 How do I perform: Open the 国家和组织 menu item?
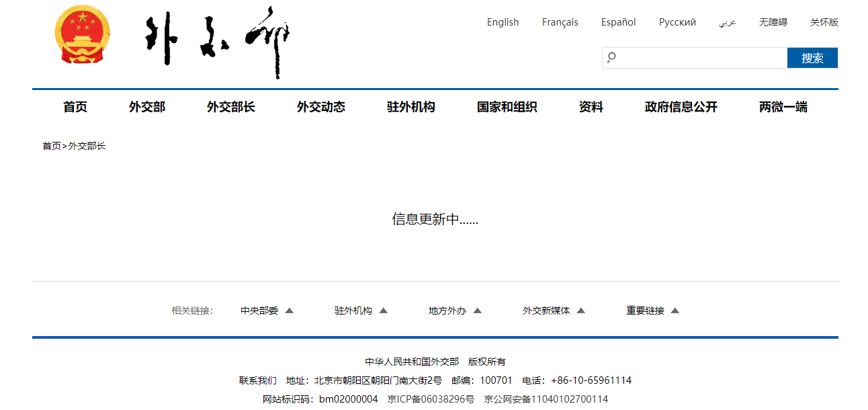tap(507, 107)
